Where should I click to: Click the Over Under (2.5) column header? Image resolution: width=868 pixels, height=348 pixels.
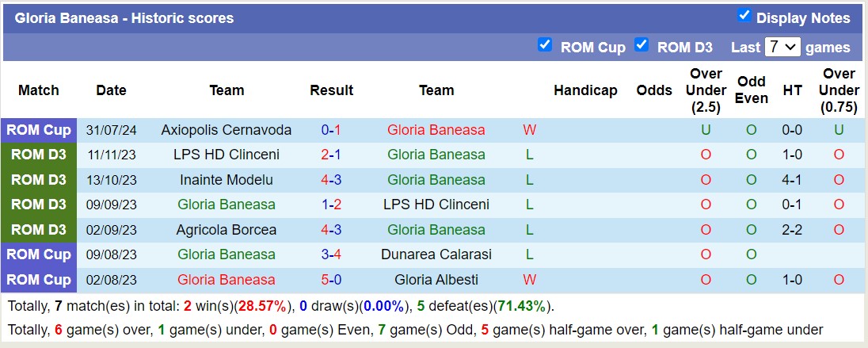706,90
